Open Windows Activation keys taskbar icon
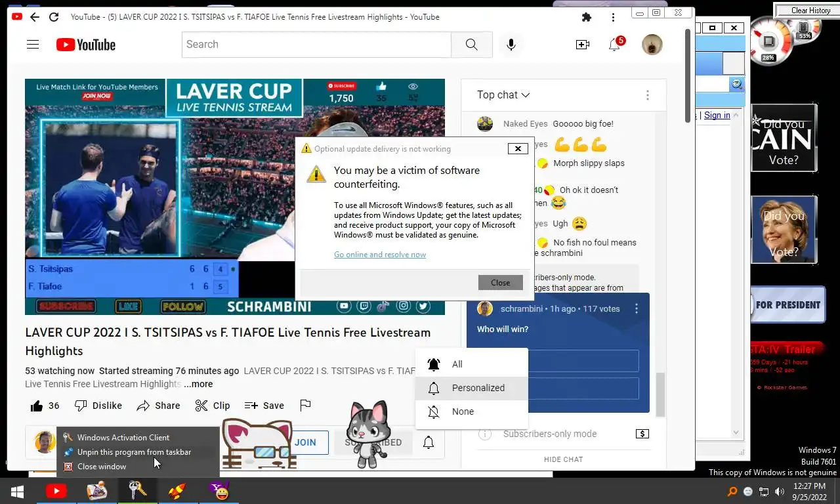The image size is (840, 504). (x=138, y=491)
